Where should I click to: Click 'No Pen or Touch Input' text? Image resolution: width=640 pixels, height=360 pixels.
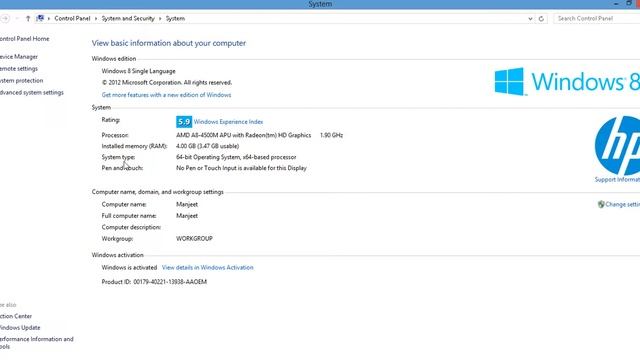coord(241,168)
